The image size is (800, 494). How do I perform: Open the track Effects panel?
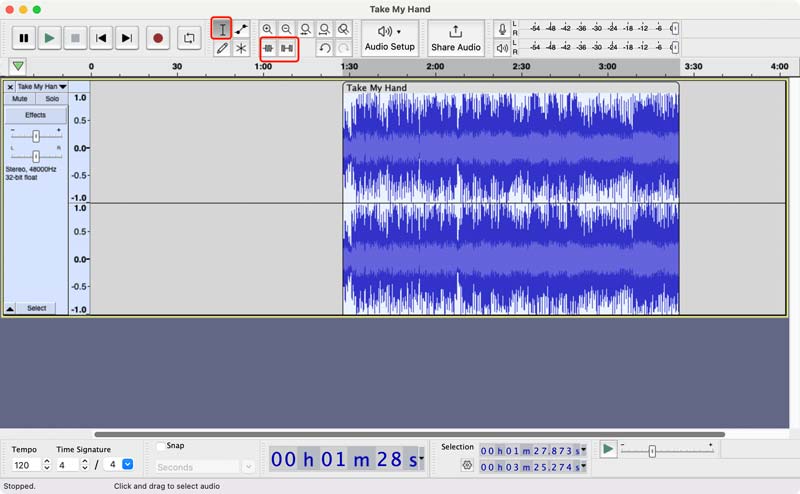click(x=36, y=115)
